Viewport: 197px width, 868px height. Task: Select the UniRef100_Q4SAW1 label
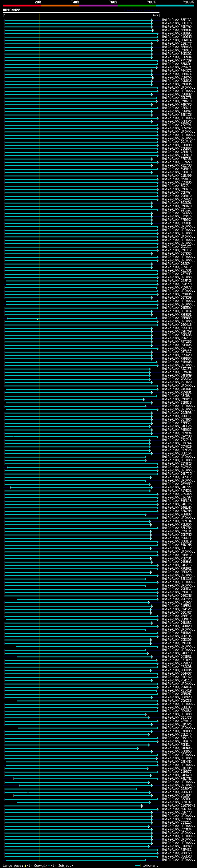pos(177,389)
